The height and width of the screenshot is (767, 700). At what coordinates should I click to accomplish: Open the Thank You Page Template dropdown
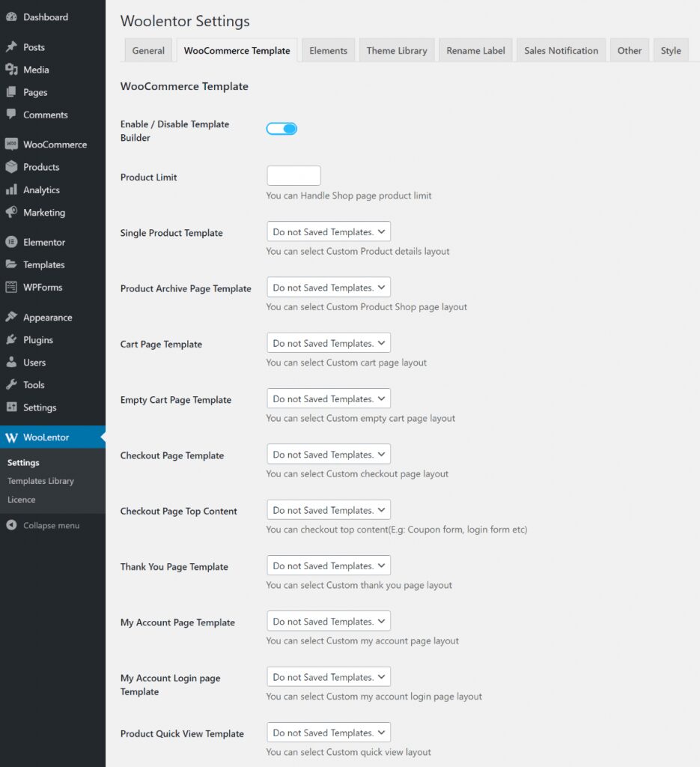(328, 565)
